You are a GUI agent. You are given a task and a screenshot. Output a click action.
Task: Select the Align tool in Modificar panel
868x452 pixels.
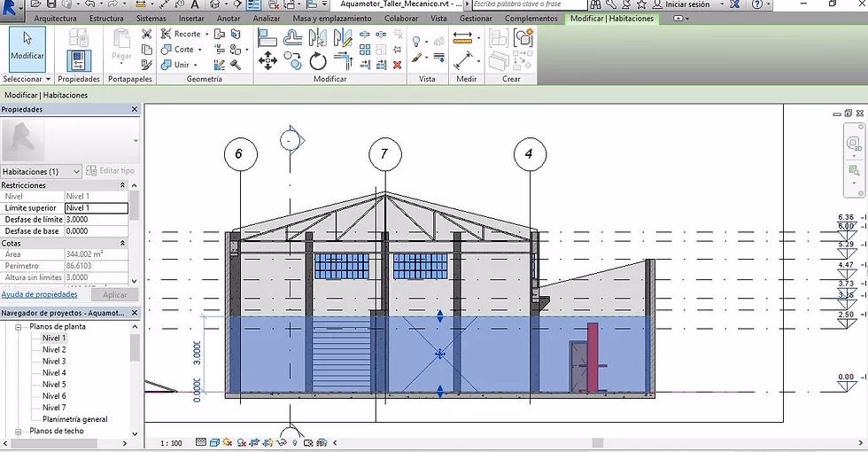[x=267, y=37]
